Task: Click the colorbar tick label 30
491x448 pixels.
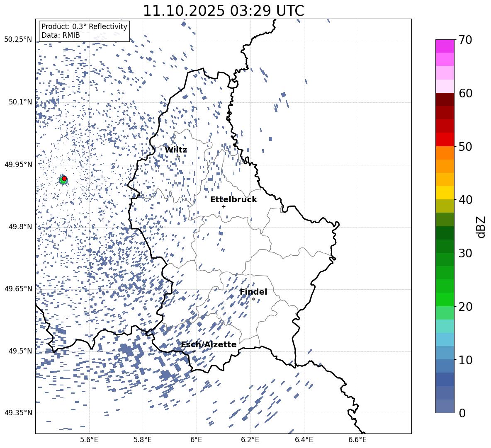Action: click(x=465, y=253)
